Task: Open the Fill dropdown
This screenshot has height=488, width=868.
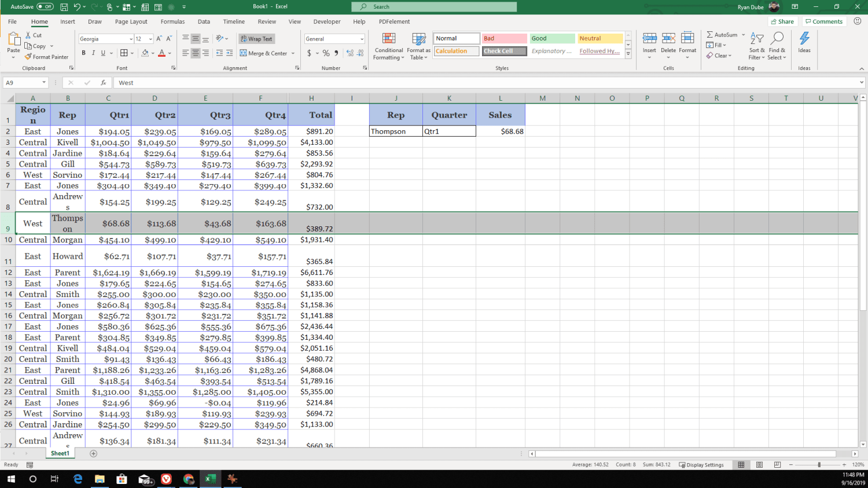Action: coord(716,45)
